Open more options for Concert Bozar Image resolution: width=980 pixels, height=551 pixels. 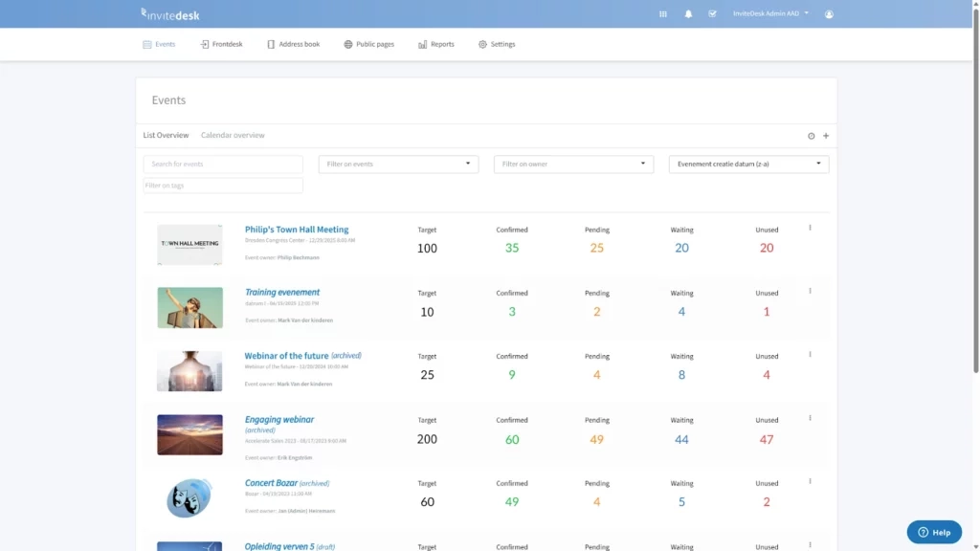(x=810, y=482)
